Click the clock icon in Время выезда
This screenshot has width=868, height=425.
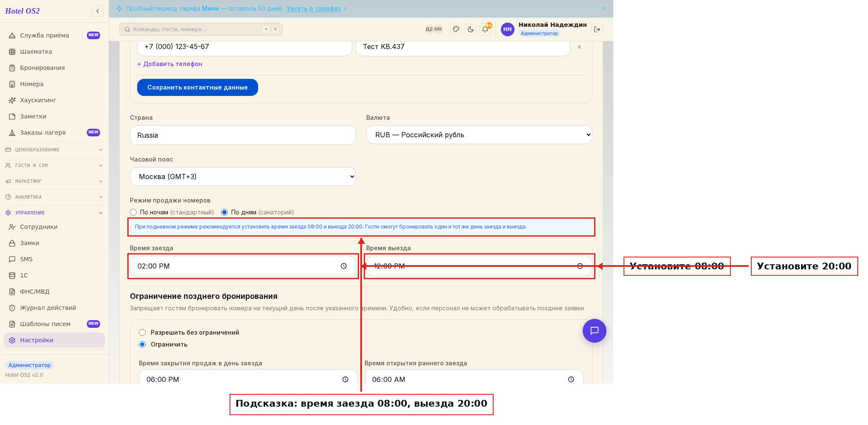pyautogui.click(x=580, y=266)
